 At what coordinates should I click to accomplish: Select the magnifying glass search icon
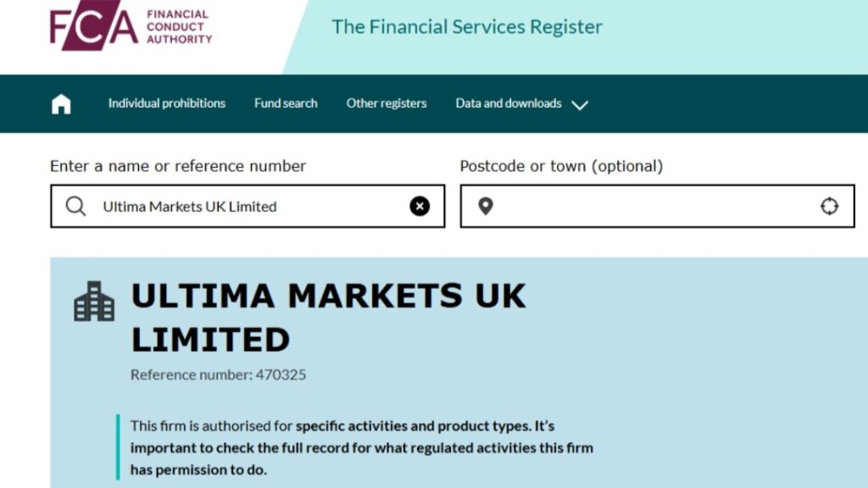pos(75,206)
